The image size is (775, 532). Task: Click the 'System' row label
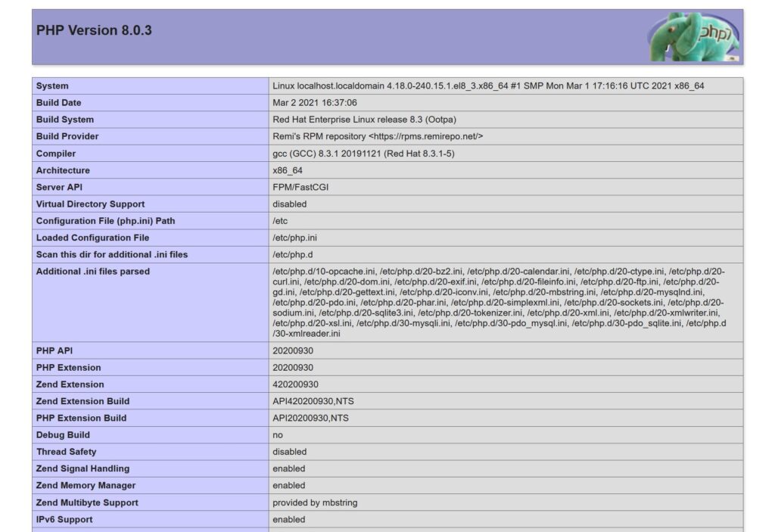[52, 86]
